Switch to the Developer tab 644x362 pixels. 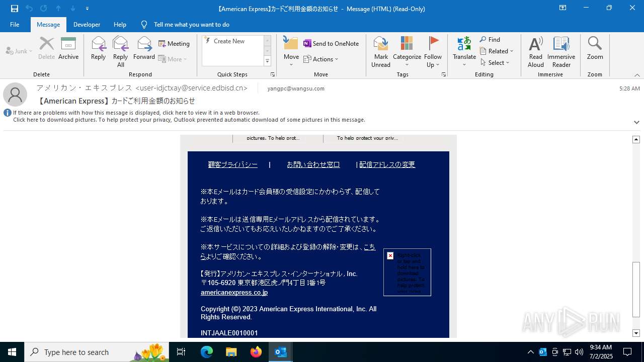point(87,25)
